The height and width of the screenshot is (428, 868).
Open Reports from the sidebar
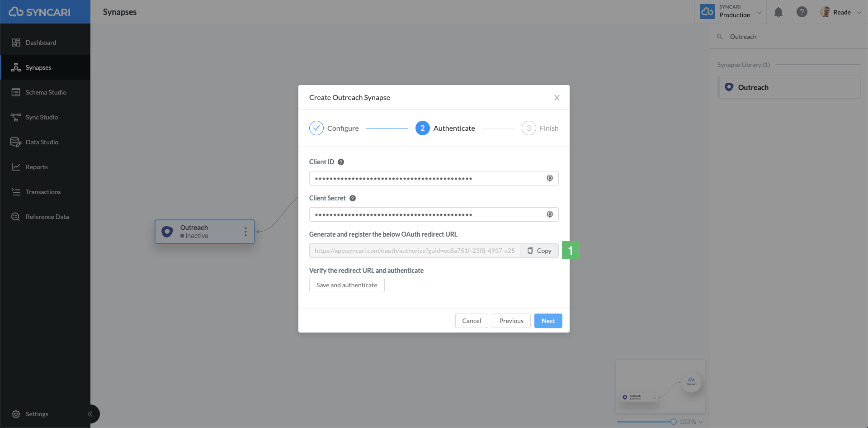coord(45,167)
